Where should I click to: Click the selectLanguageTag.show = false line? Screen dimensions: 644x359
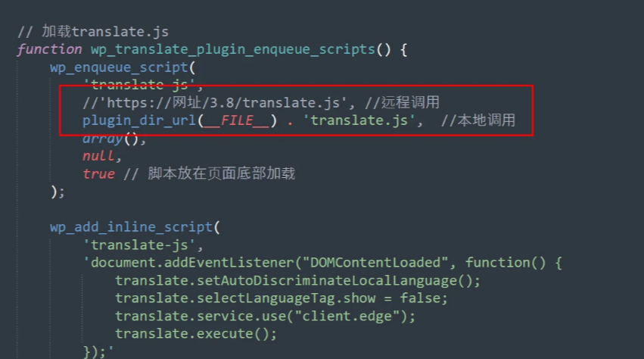[282, 298]
